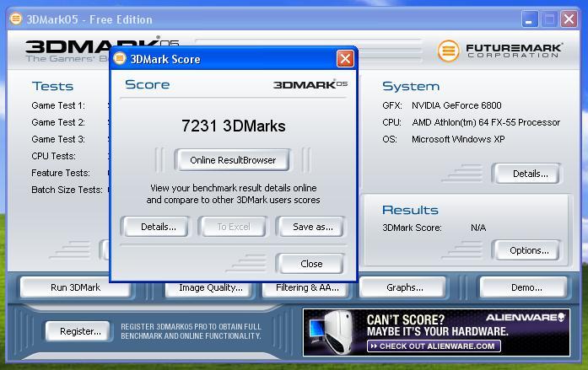This screenshot has height=370, width=588.
Task: Click the Alienware advertisement banner
Action: pyautogui.click(x=436, y=332)
